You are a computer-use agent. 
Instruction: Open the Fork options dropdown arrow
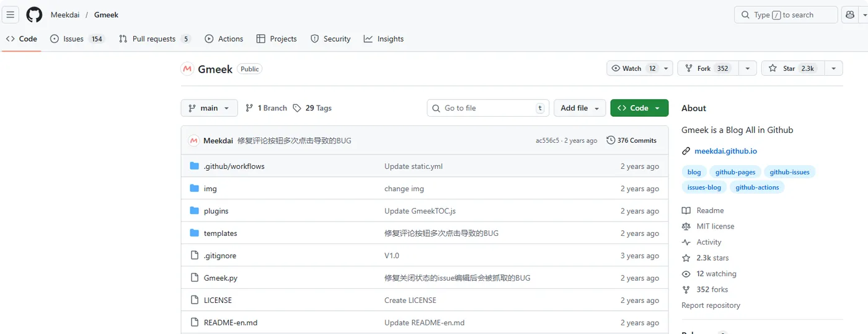pos(748,68)
